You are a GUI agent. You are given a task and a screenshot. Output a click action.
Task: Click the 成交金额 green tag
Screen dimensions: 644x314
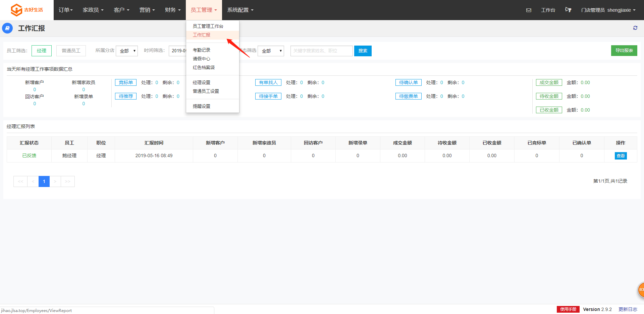[549, 82]
